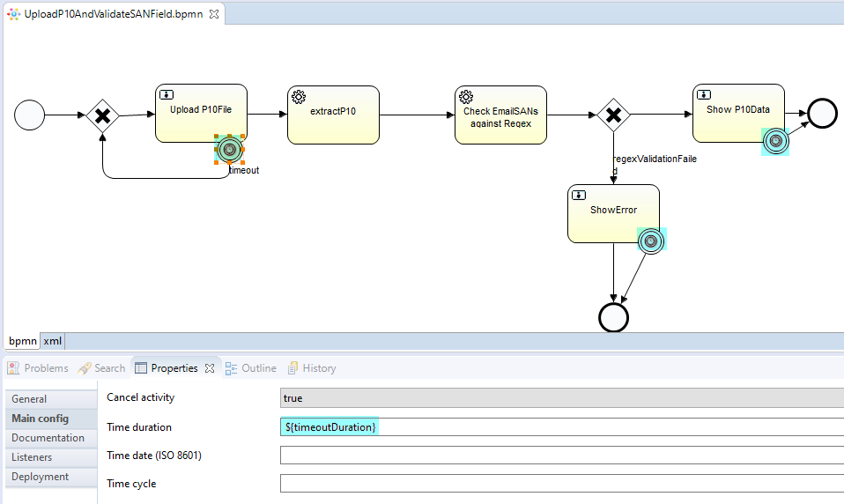
Task: Select the Check EmailSANs against Regex task
Action: (x=500, y=115)
